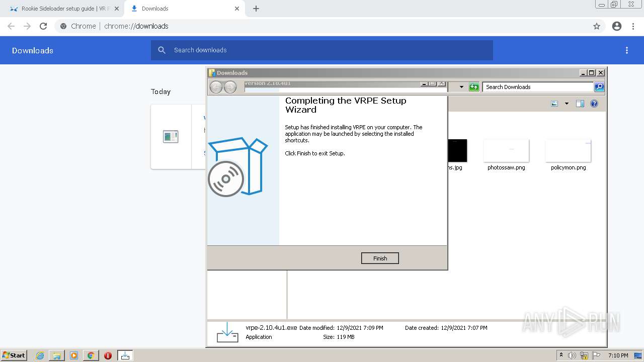Click the Action Center flag tray icon

pos(597,355)
